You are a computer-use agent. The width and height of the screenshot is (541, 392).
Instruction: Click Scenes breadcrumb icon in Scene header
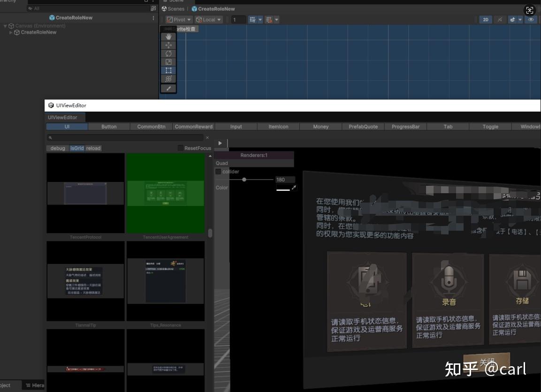coord(164,8)
